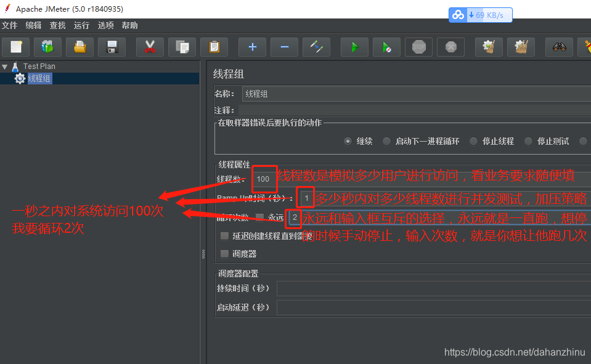
Task: Click the 注释 comment input field
Action: tap(415, 110)
